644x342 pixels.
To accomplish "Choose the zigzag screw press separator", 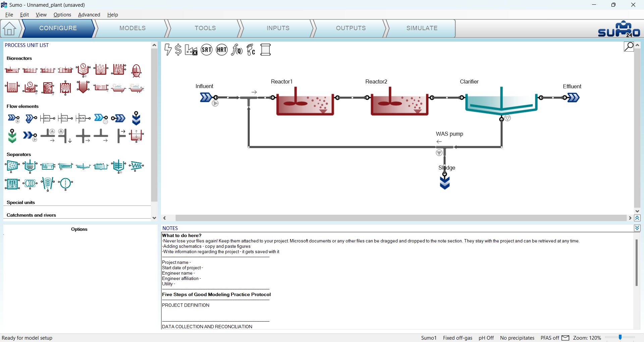I will coord(136,166).
